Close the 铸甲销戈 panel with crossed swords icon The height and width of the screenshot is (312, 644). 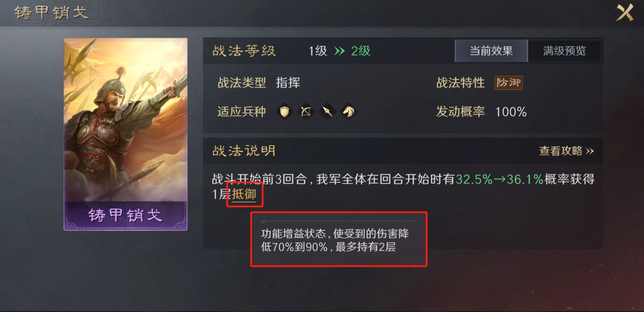[625, 13]
